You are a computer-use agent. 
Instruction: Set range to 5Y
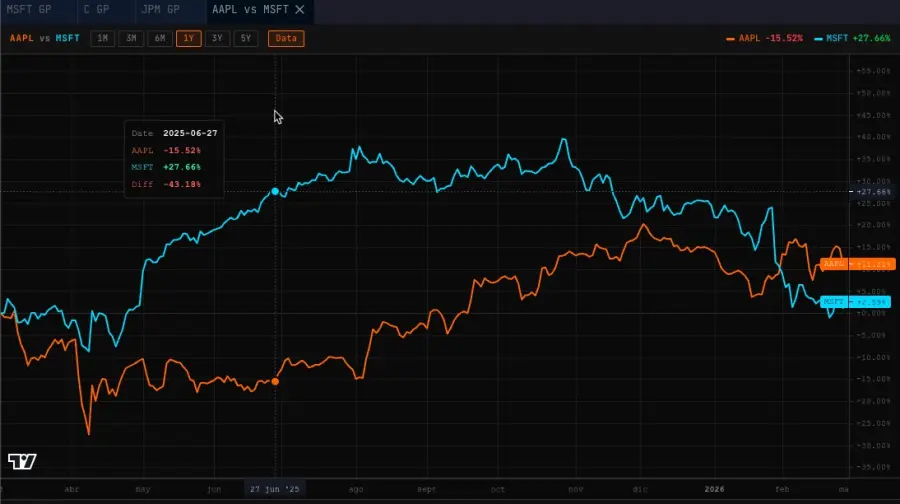click(x=246, y=38)
